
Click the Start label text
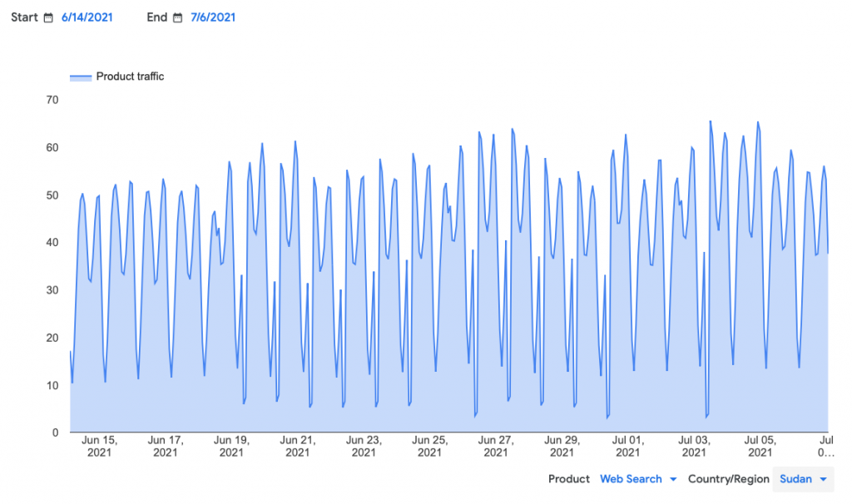(24, 17)
